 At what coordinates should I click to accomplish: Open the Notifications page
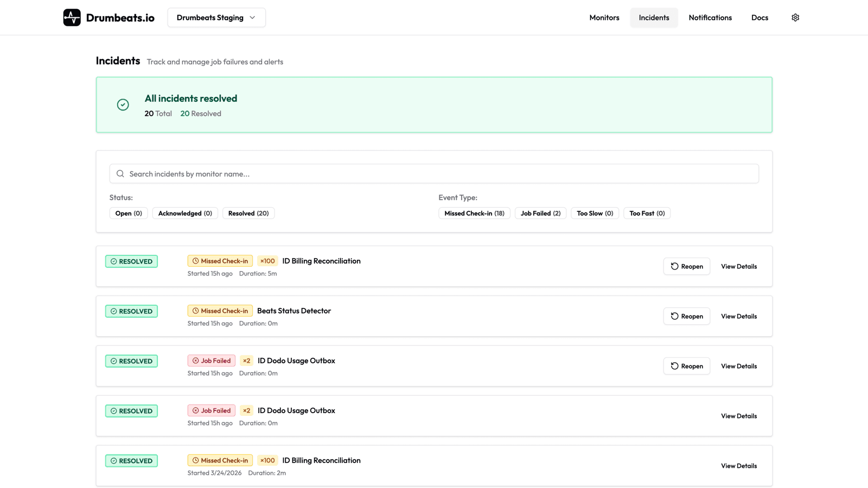710,17
